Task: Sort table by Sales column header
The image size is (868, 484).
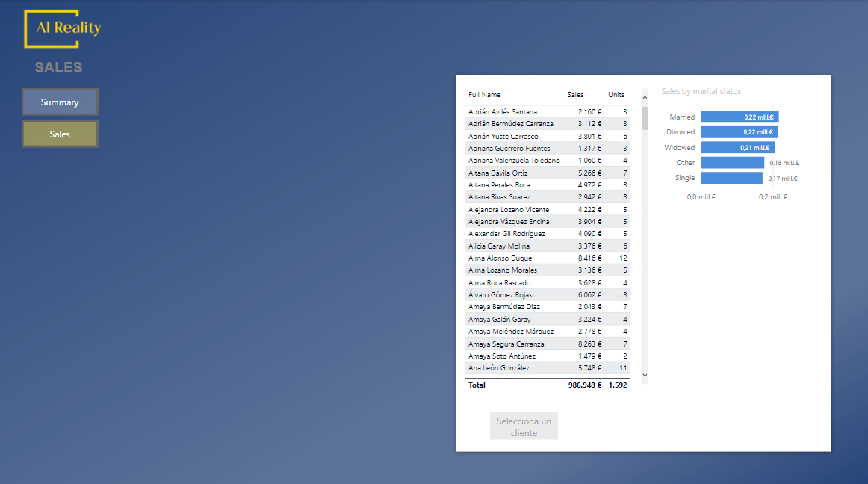Action: pyautogui.click(x=575, y=95)
